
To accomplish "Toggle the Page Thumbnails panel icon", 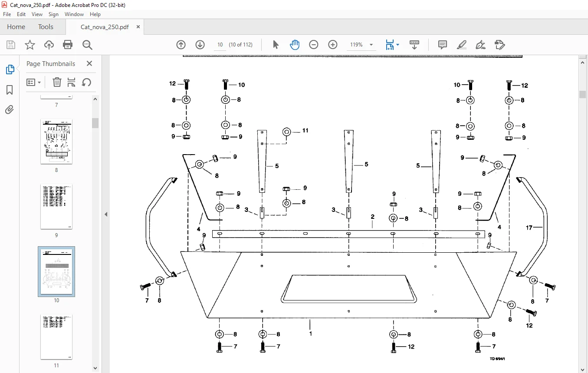I will pyautogui.click(x=10, y=69).
